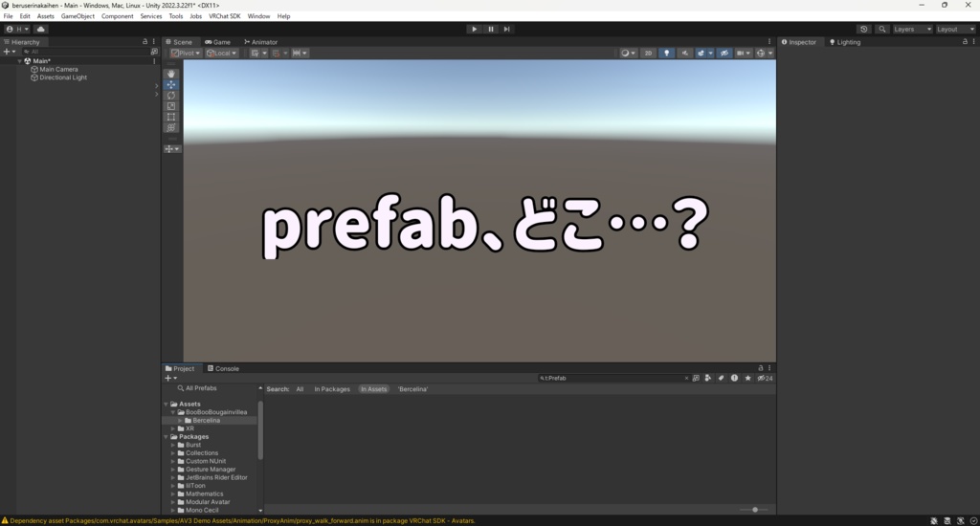Open Pivot handle position dropdown
Image resolution: width=980 pixels, height=526 pixels.
[186, 54]
